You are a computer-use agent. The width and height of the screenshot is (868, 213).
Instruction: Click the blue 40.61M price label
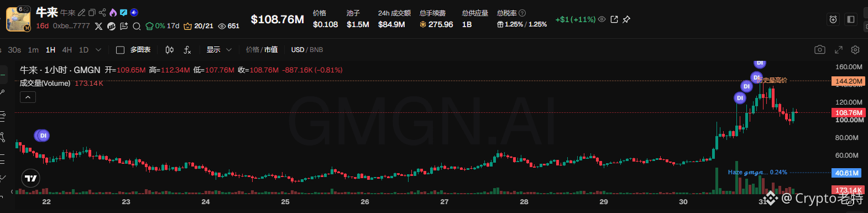pos(846,173)
